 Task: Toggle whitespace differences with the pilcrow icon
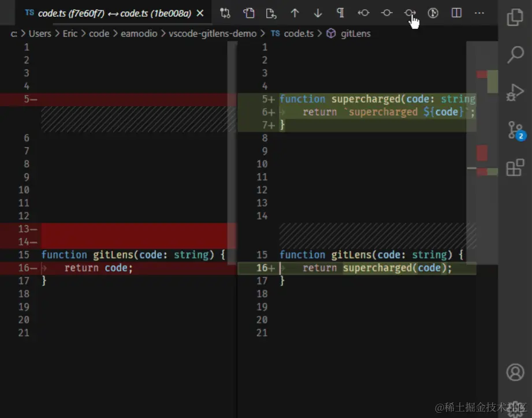tap(340, 13)
